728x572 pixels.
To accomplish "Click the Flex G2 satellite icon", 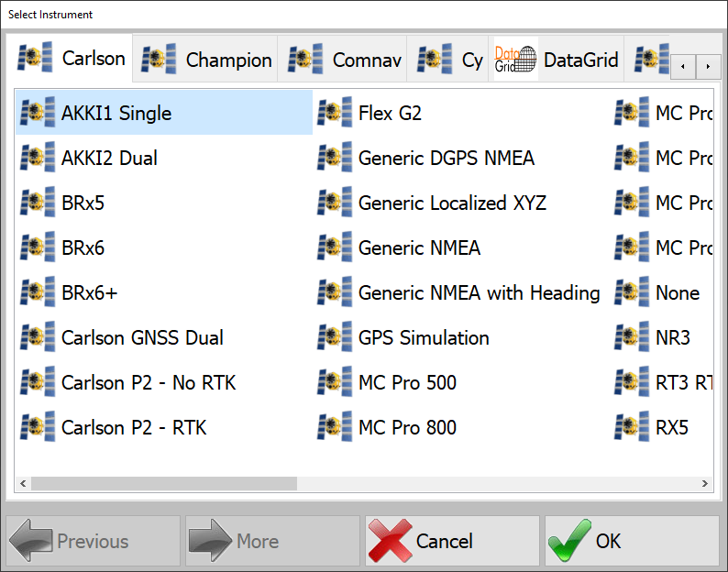I will [x=335, y=112].
